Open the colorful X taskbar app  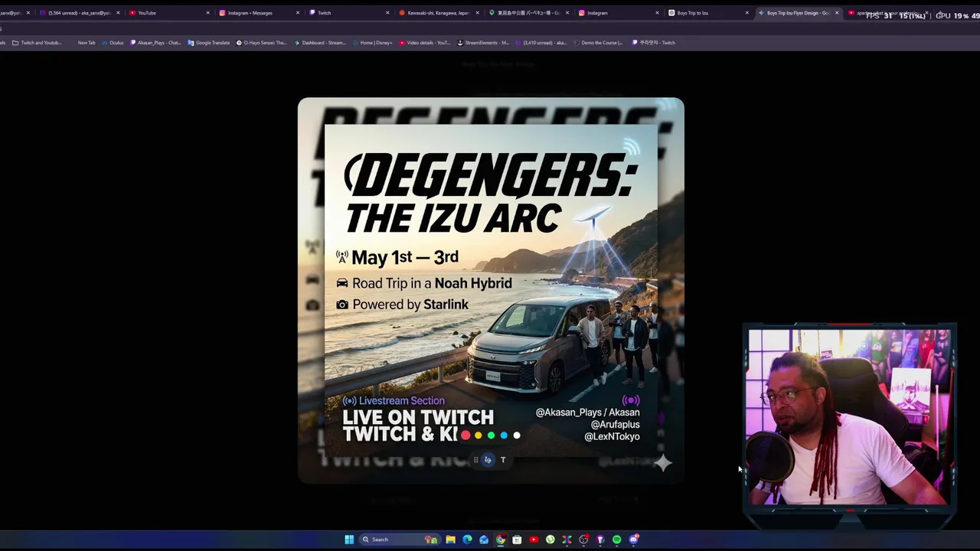(567, 540)
